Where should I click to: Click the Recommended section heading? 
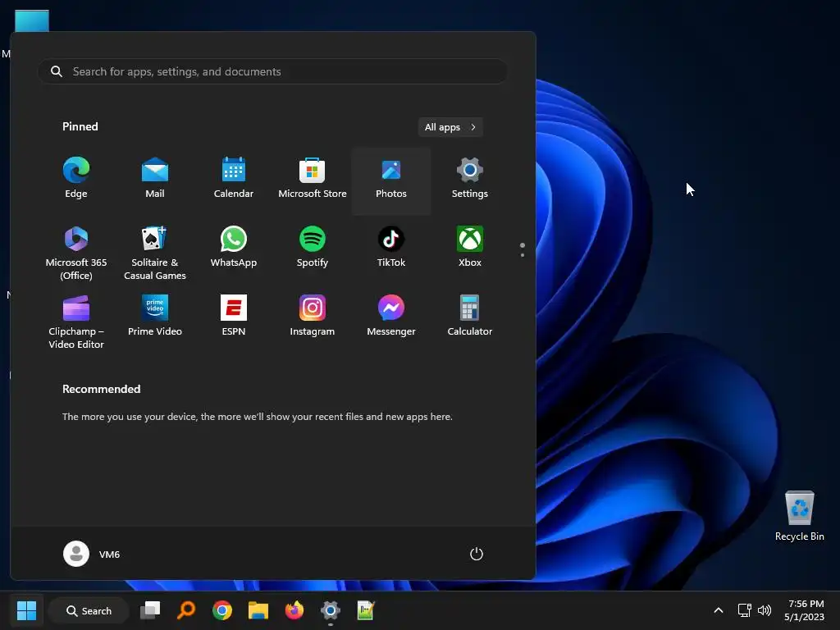[x=101, y=389]
